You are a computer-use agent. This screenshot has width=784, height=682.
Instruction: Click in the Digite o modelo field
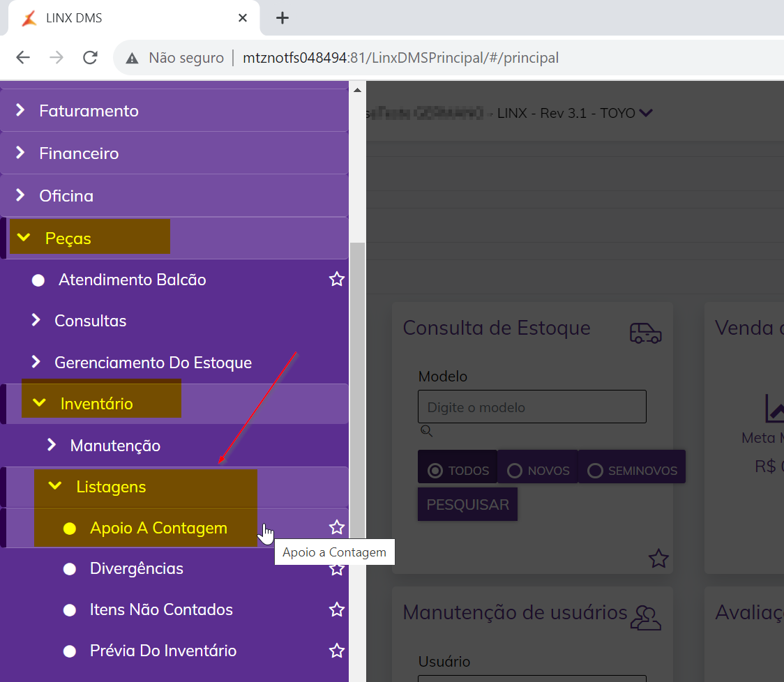532,407
